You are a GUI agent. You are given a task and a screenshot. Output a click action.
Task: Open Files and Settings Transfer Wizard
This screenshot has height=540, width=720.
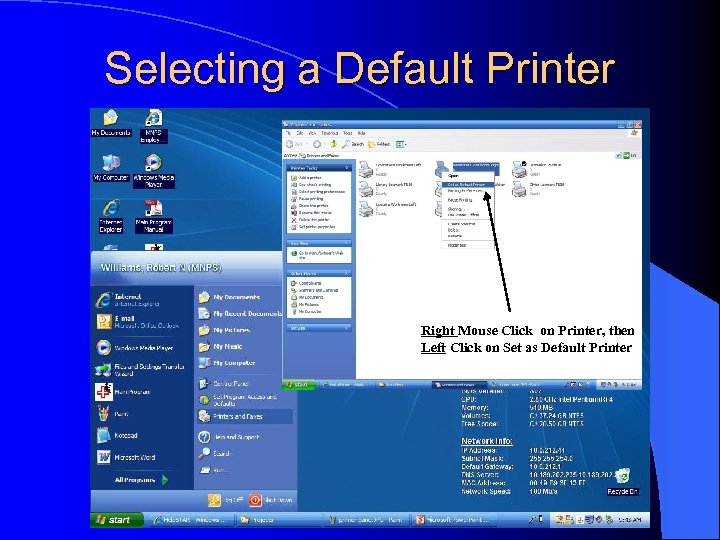(x=140, y=370)
